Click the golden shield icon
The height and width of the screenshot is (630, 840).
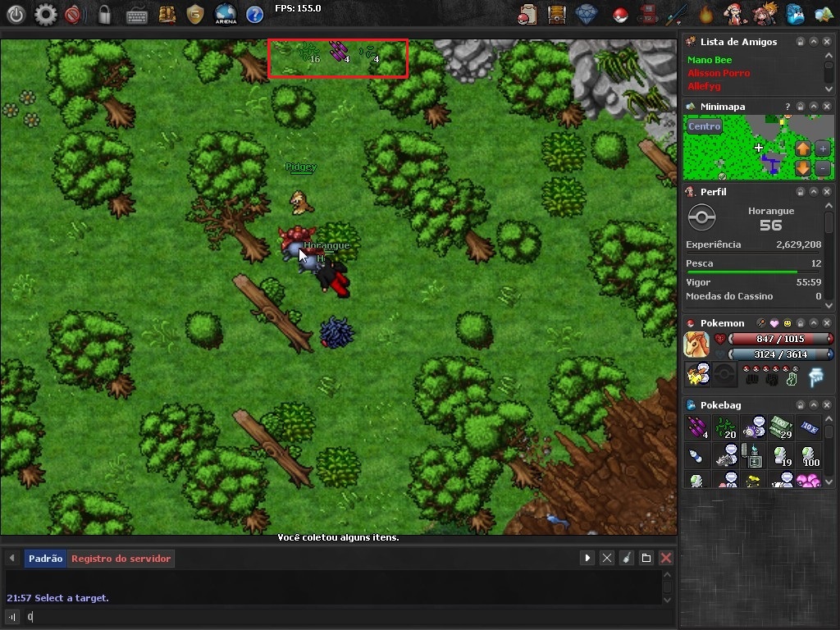coord(194,14)
